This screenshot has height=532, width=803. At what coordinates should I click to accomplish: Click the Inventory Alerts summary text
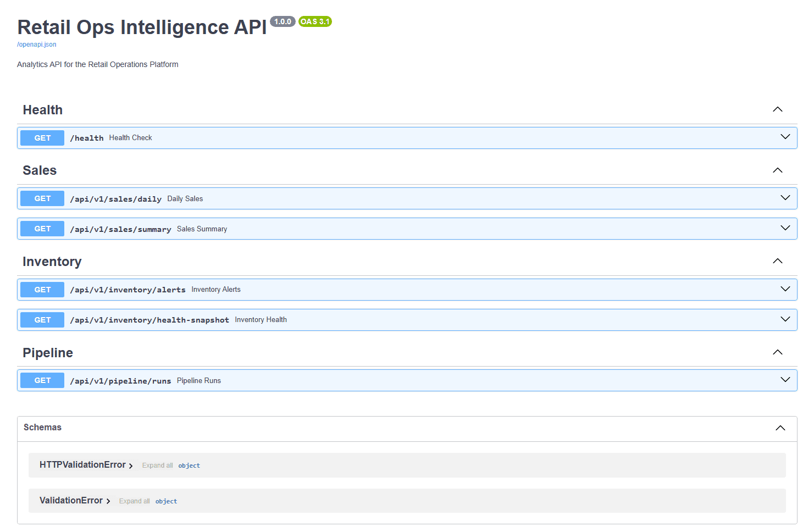[216, 290]
